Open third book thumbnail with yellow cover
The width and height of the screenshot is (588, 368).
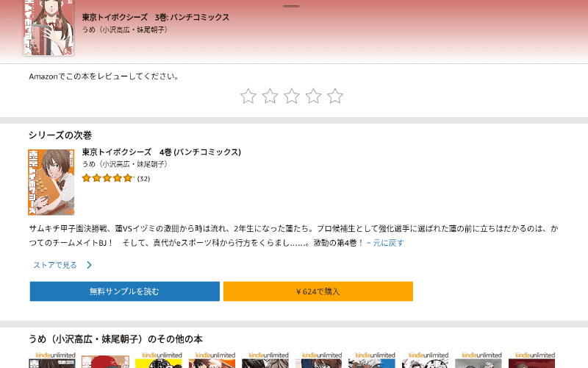coord(159,360)
